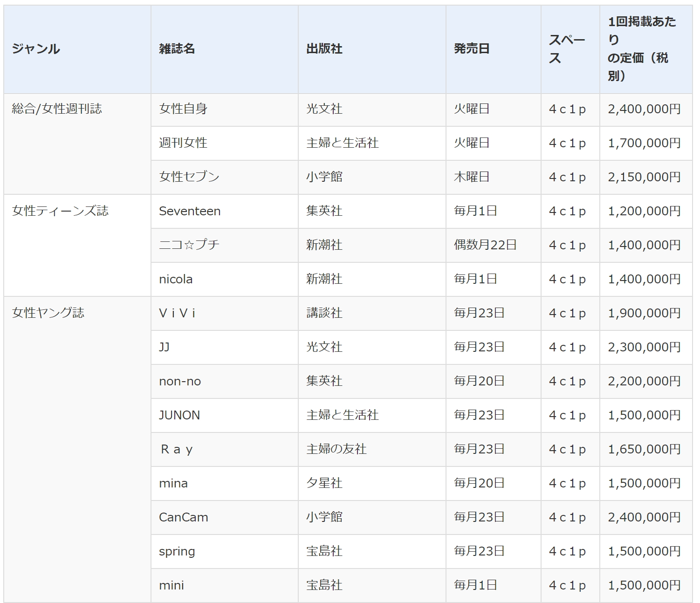Select the Seventeen magazine name

coord(189,211)
